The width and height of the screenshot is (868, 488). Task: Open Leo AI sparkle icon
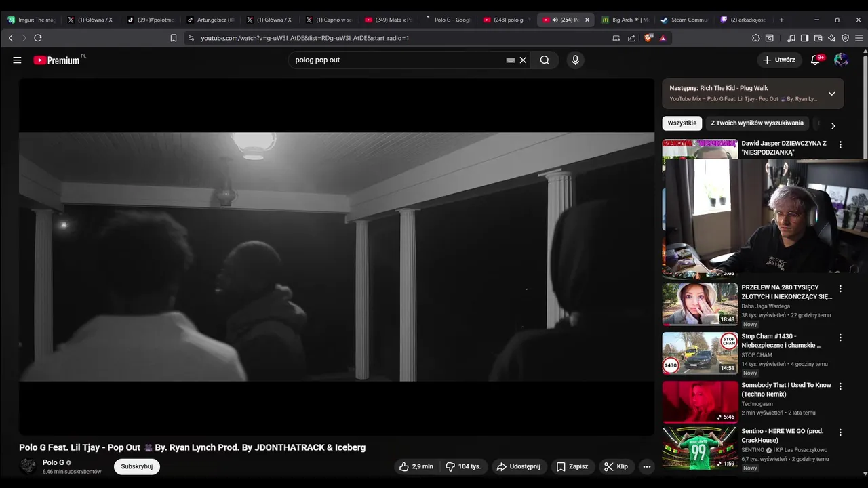(x=831, y=38)
